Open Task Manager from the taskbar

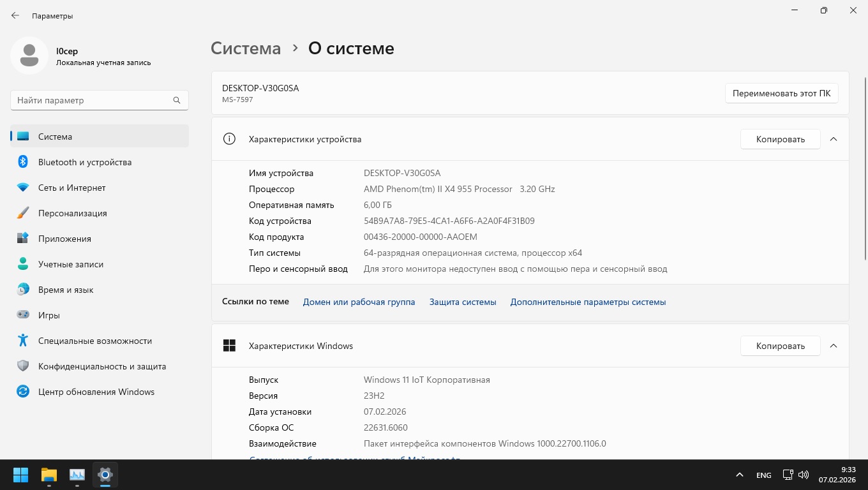click(77, 475)
